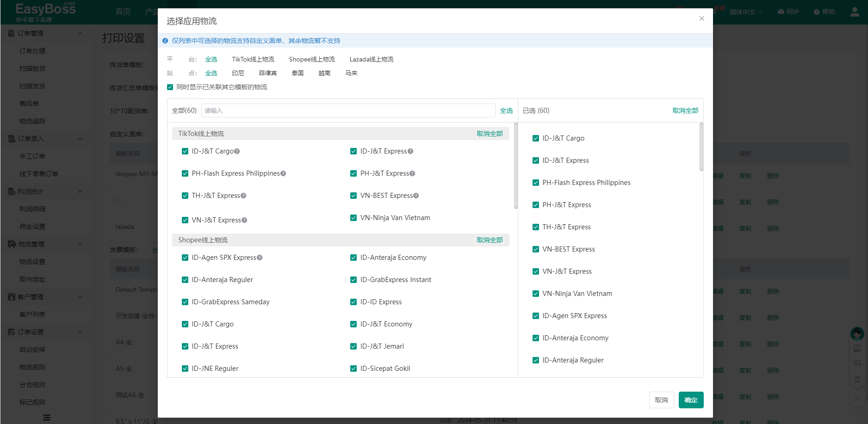Click the help question icon in header
Viewport: 868px width, 424px height.
(817, 12)
